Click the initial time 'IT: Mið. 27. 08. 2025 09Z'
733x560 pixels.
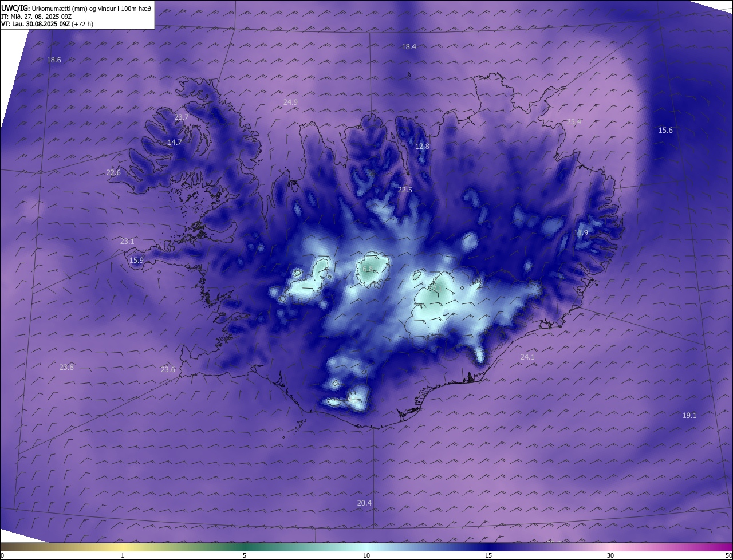(36, 17)
